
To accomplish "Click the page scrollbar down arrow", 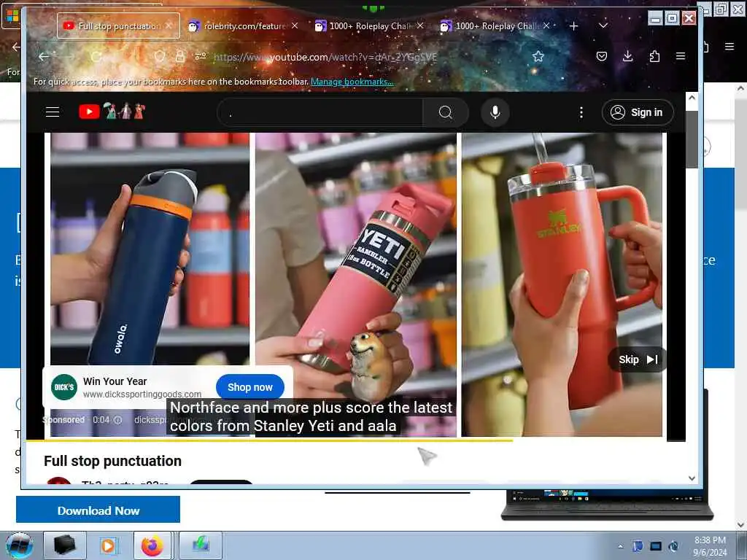I will point(692,478).
